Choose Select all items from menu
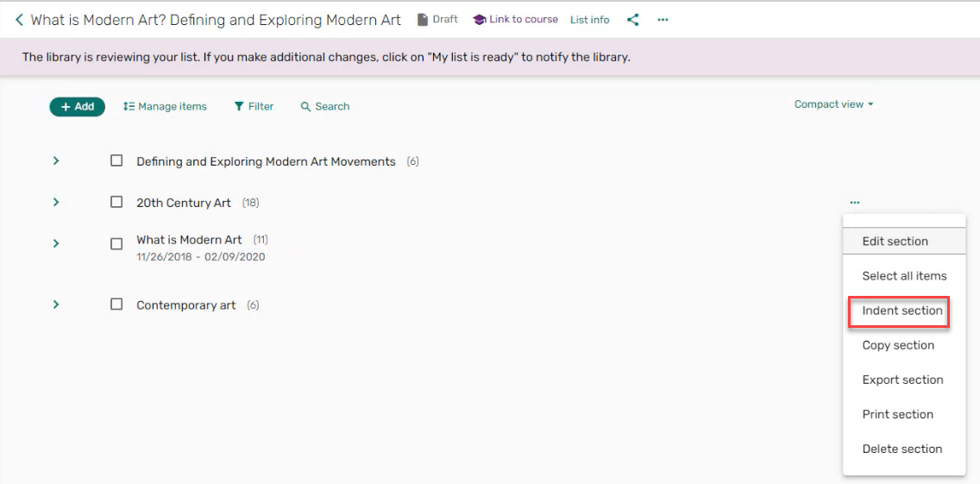 (x=904, y=276)
